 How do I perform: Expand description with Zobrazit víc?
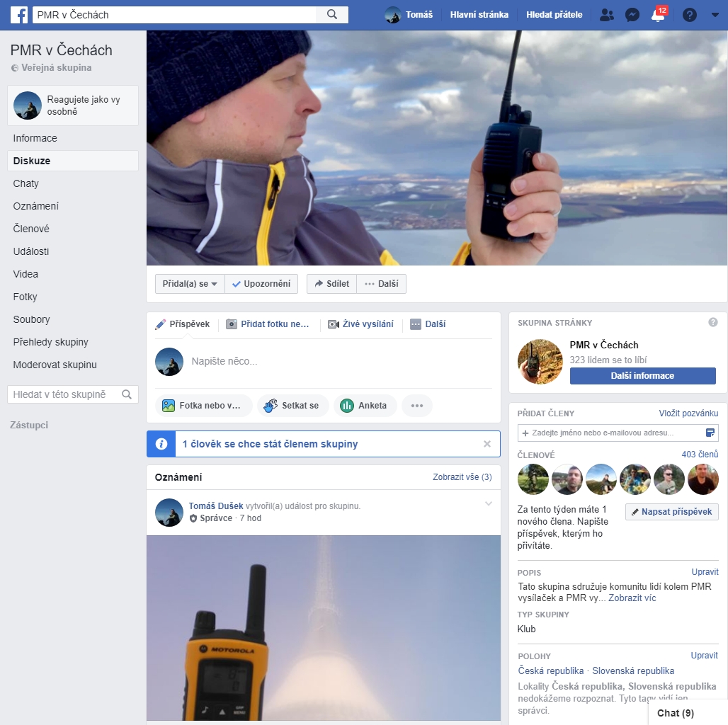tap(632, 598)
